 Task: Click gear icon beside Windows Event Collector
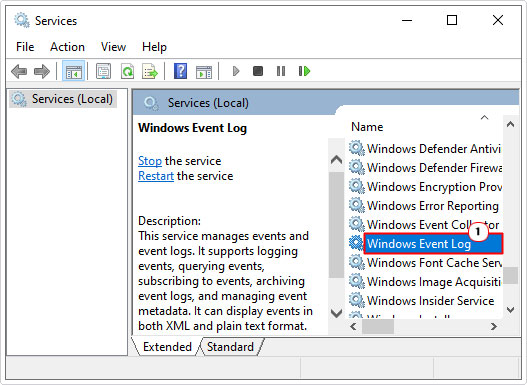[357, 224]
